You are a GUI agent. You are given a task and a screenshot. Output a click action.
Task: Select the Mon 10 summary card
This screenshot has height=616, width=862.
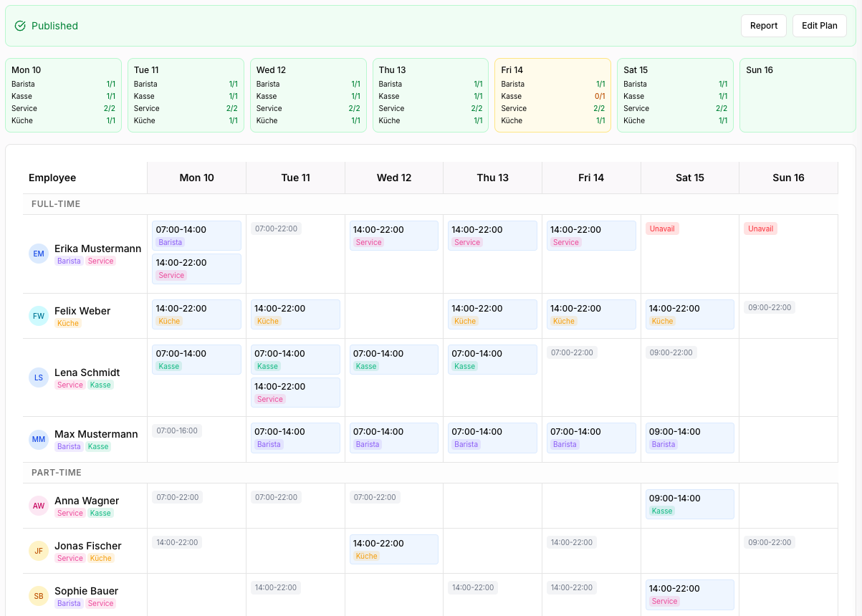63,95
